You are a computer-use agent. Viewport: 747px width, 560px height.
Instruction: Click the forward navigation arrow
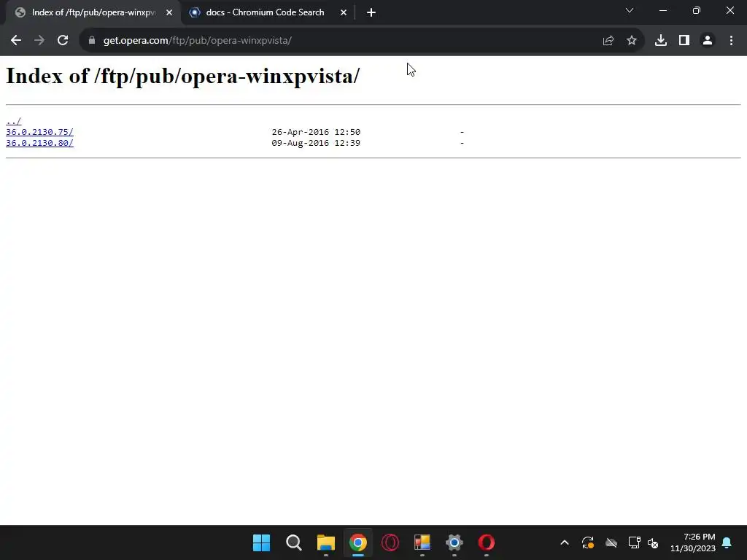[39, 41]
